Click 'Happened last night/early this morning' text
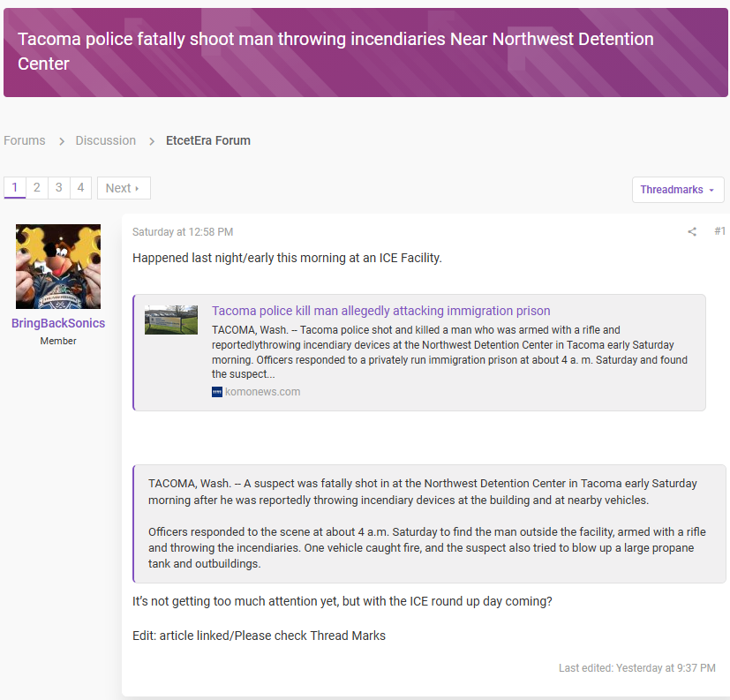Screen dimensions: 730x700 tap(287, 258)
